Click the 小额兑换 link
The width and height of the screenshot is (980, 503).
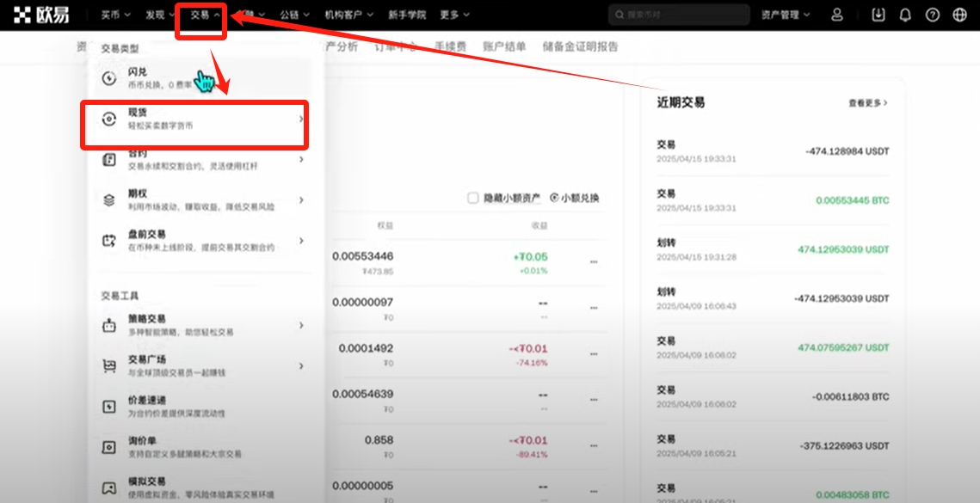(575, 198)
